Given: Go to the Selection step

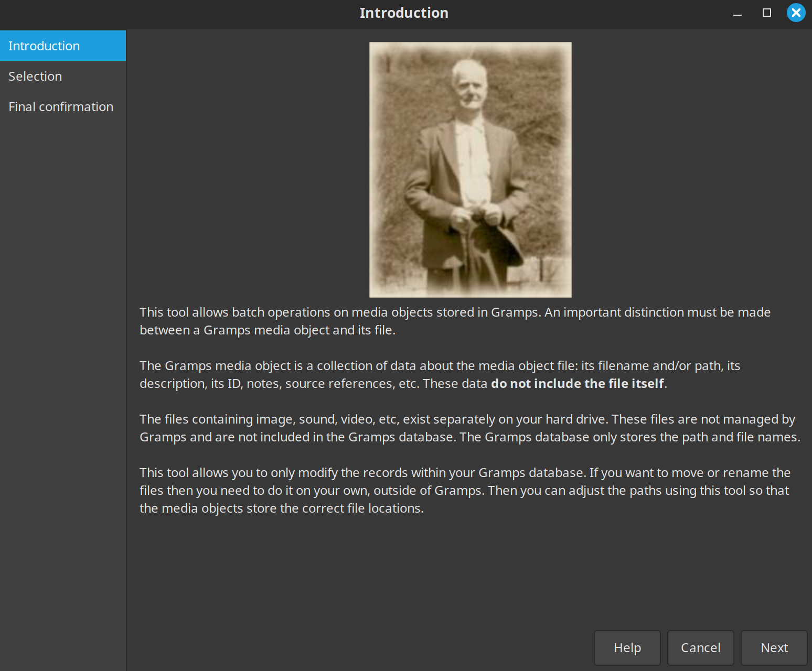Looking at the screenshot, I should 63,76.
